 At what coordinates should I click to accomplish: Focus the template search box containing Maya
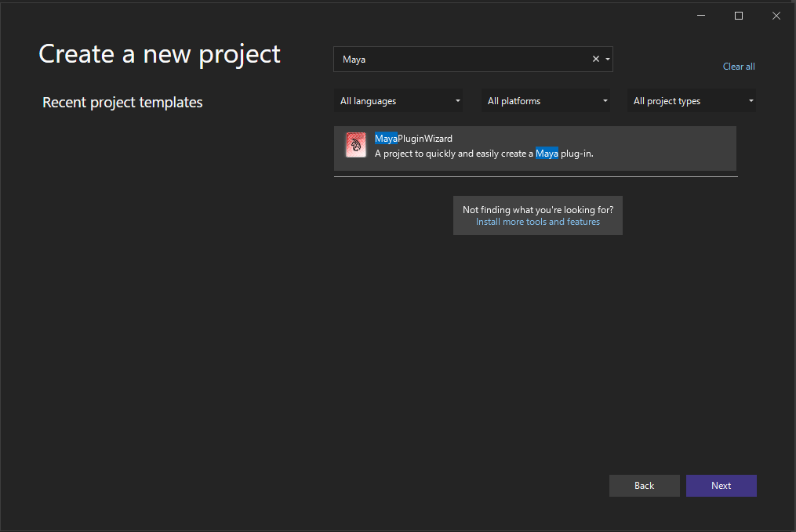pyautogui.click(x=463, y=60)
